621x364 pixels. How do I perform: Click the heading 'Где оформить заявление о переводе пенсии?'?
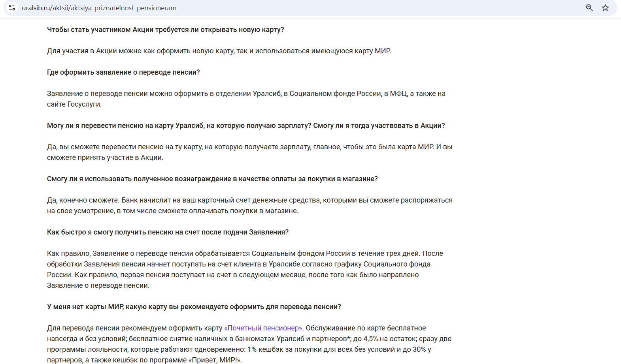point(123,72)
